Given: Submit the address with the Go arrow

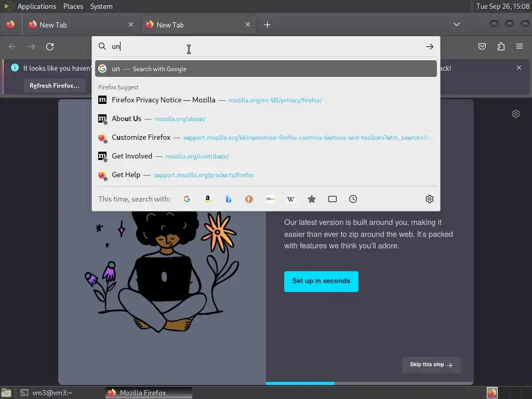Looking at the screenshot, I should (430, 46).
